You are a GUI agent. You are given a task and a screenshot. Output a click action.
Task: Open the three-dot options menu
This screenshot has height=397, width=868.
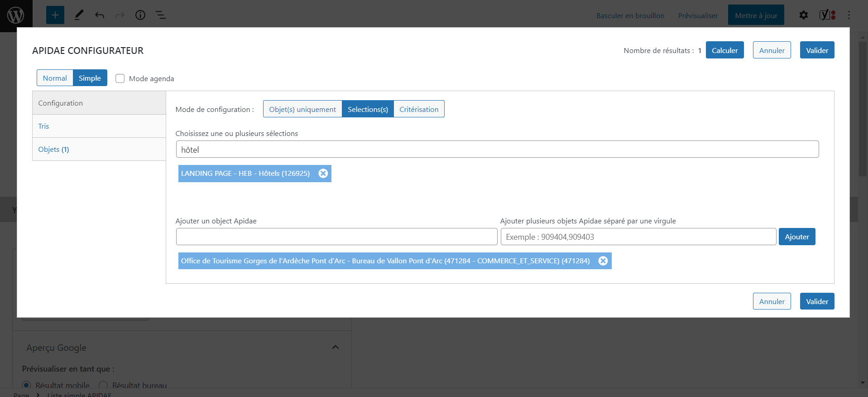(849, 15)
